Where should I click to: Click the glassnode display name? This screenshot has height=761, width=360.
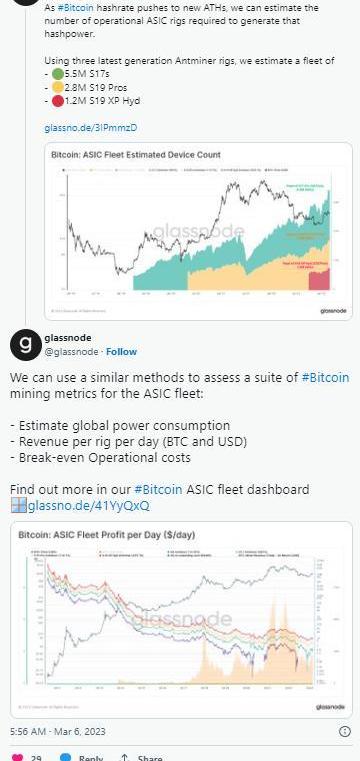tap(67, 337)
